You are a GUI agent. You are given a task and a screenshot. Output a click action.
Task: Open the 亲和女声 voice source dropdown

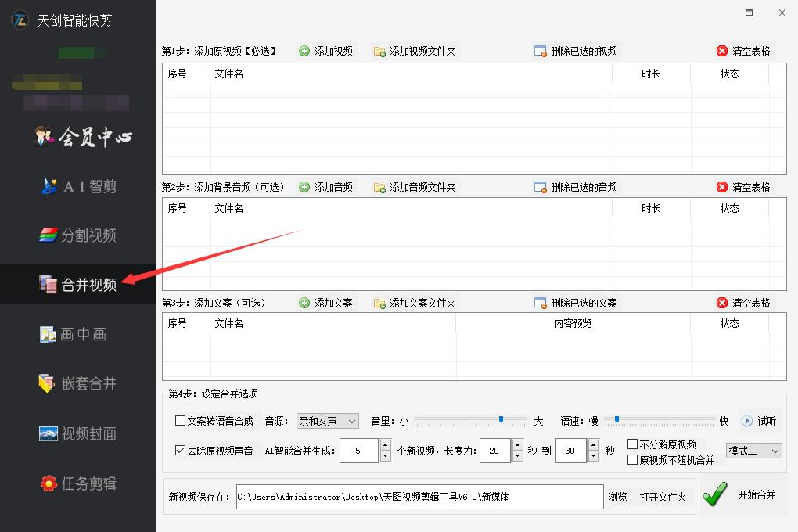[327, 421]
